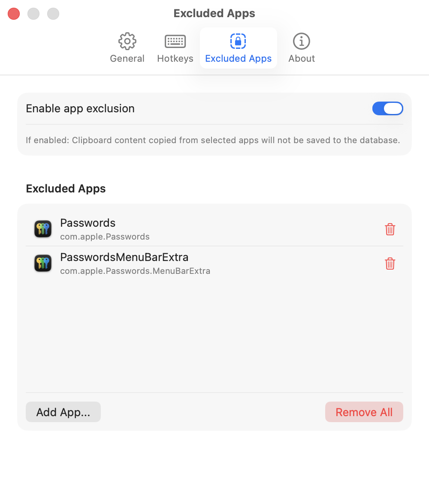The width and height of the screenshot is (429, 504).
Task: Remove PasswordsMenuBarExtra via its trash icon
Action: point(390,264)
